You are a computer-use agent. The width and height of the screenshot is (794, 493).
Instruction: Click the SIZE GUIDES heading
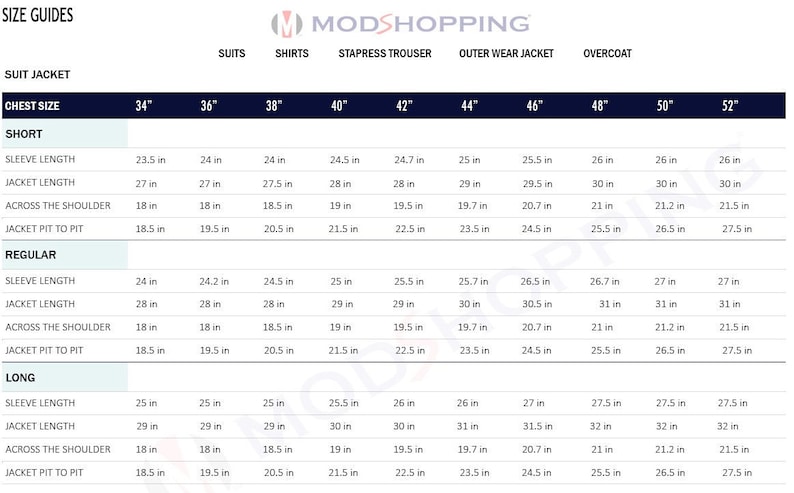37,15
